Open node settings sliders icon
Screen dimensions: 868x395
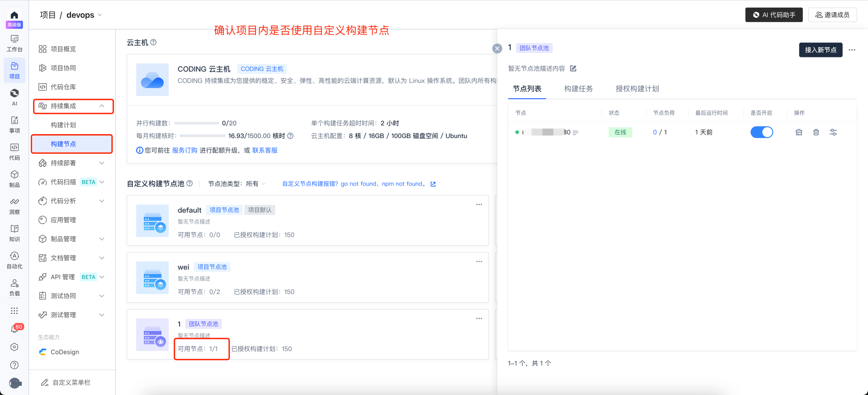coord(833,132)
